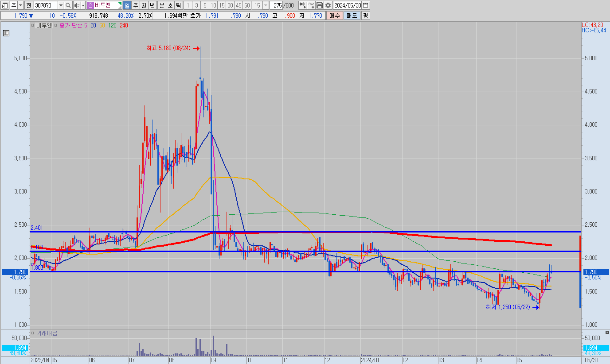Screen dimensions: 610x364
Task: Click the speaker sound icon
Action: point(77,5)
